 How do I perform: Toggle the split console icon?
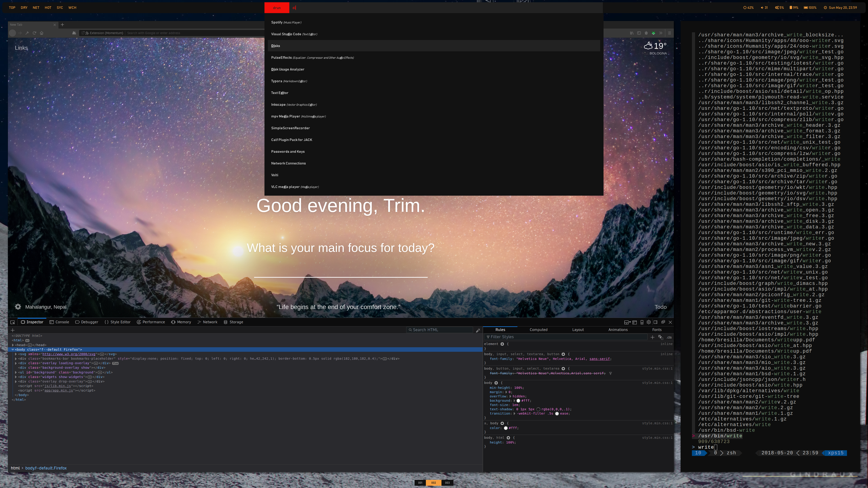click(x=634, y=322)
